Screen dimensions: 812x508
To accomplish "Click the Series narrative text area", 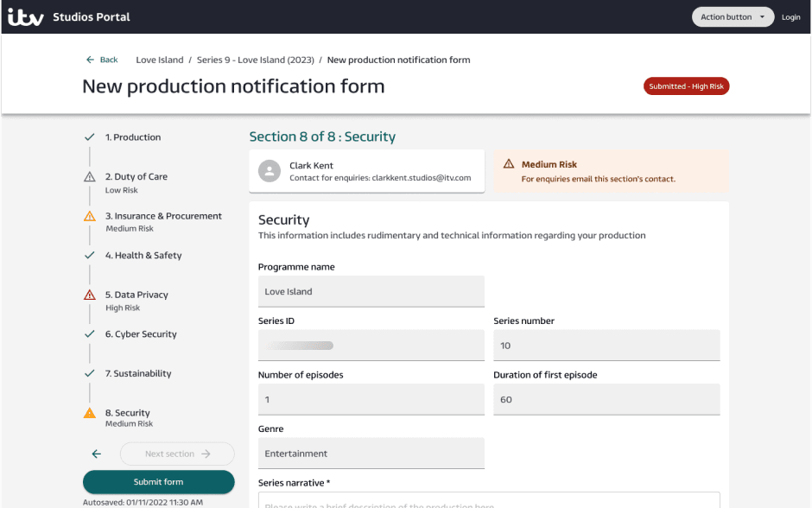I will click(x=489, y=500).
